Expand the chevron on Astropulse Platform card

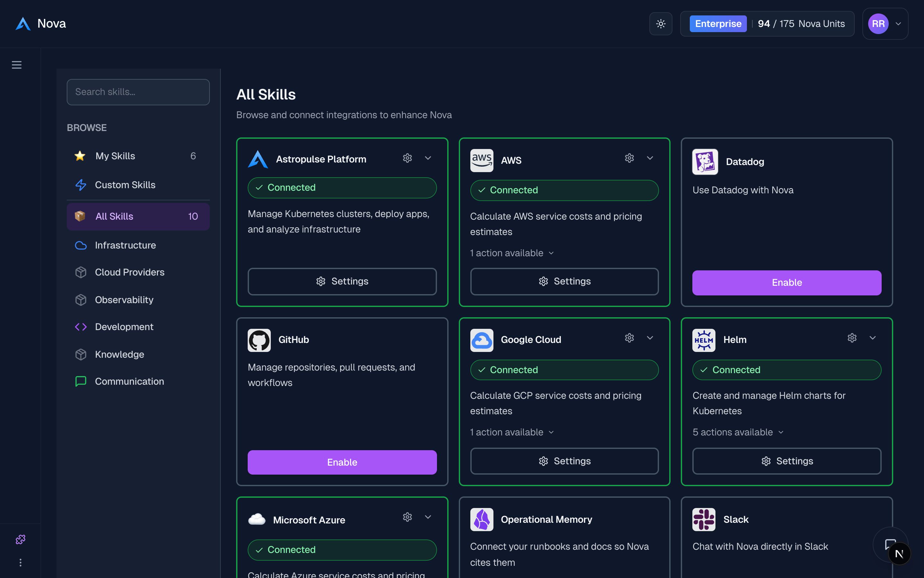(x=428, y=158)
